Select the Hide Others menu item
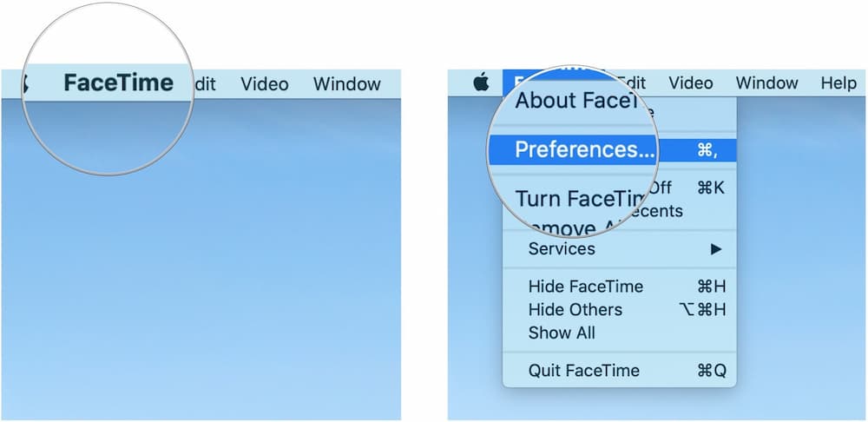Screen dimensions: 868x422 pos(575,309)
